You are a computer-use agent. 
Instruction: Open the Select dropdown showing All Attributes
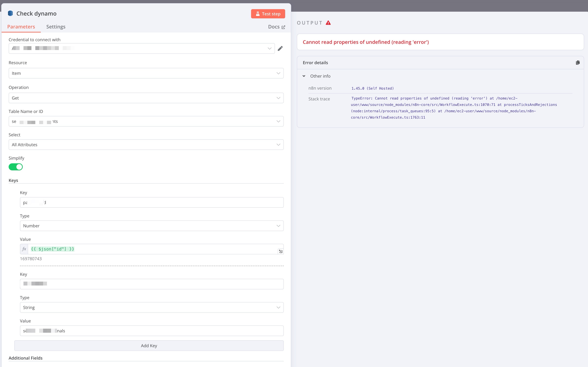coord(146,145)
